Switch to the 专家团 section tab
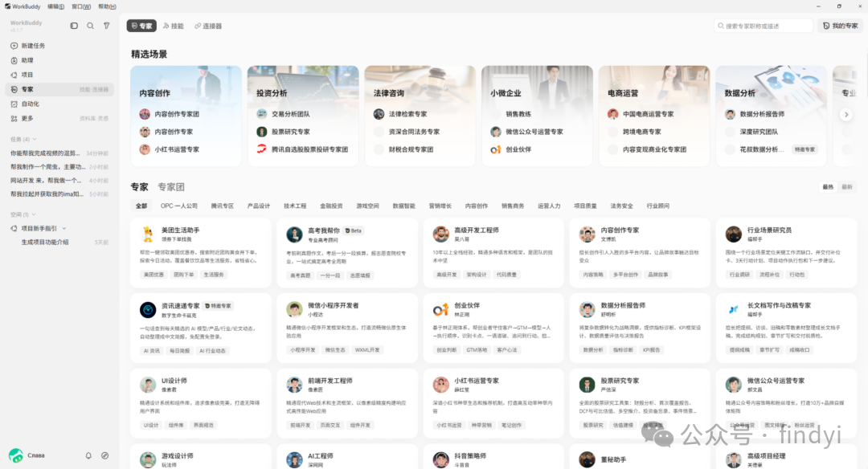Image resolution: width=868 pixels, height=469 pixels. (x=171, y=187)
